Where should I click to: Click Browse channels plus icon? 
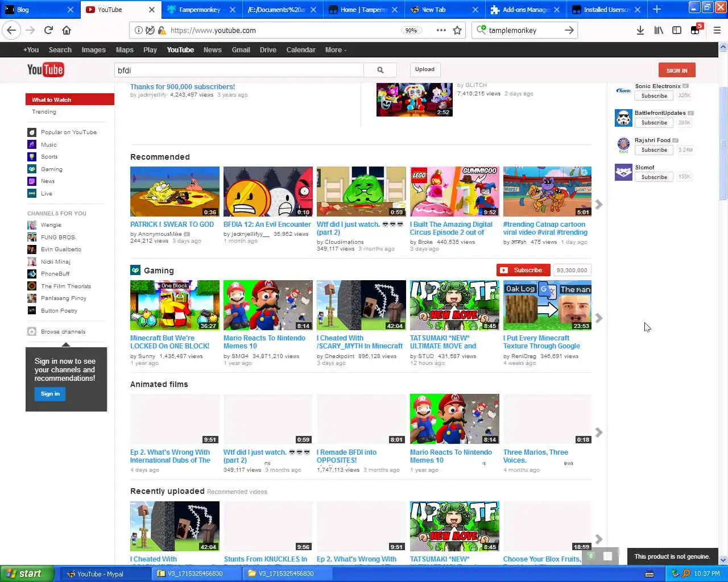coord(32,331)
